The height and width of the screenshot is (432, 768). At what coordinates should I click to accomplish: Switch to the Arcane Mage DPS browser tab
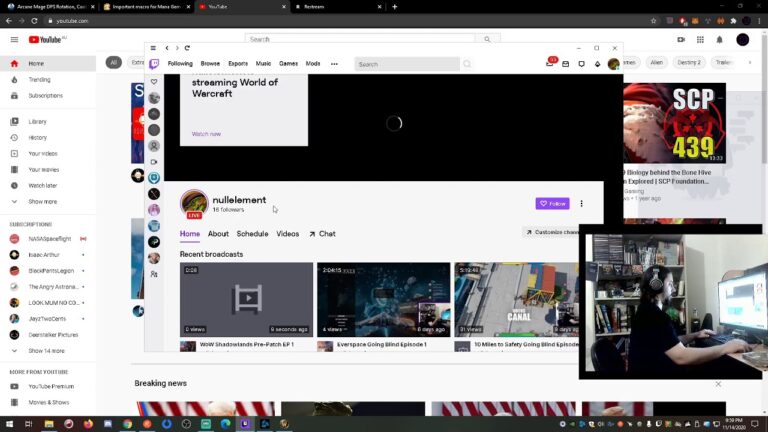[x=50, y=7]
